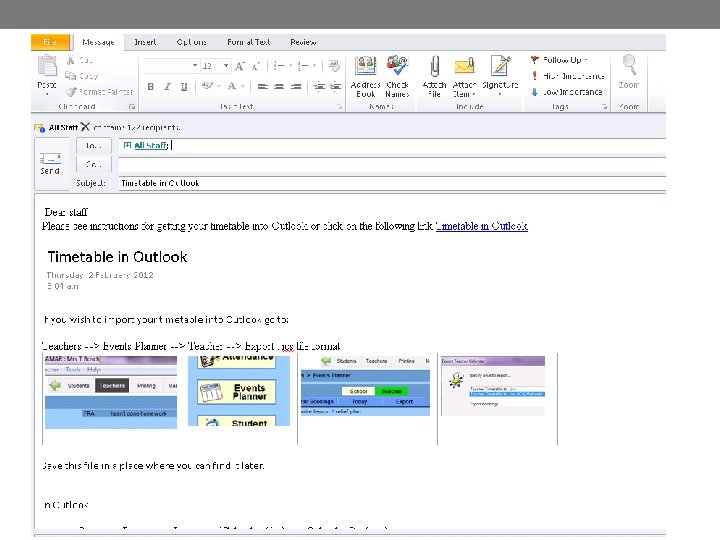Expand the font color dropdown arrow
This screenshot has height=540, width=720.
point(242,86)
